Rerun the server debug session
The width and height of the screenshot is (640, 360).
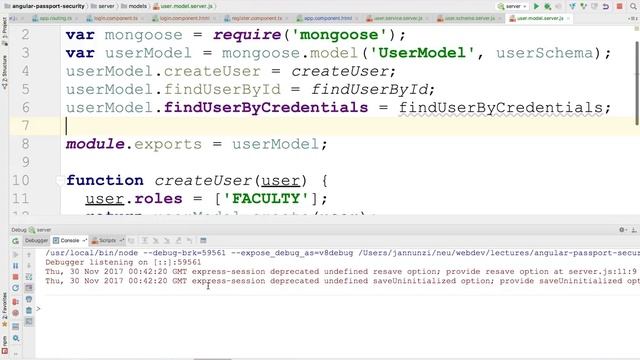[16, 241]
